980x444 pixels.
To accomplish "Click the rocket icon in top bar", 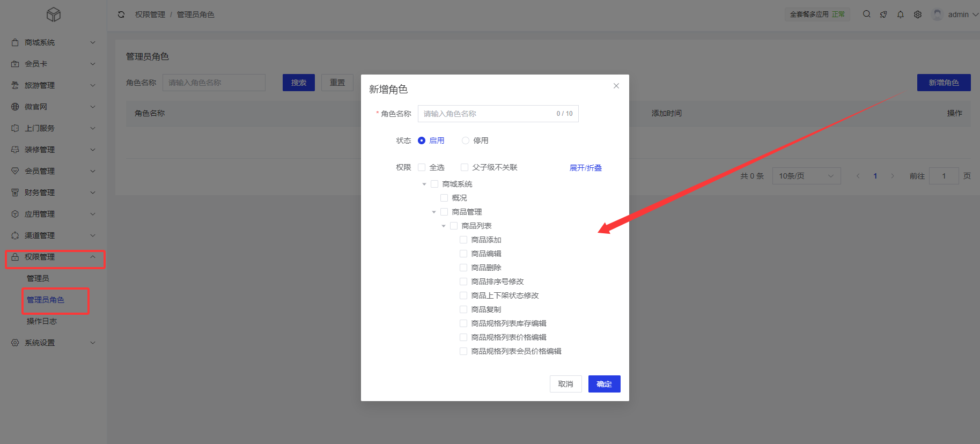I will click(x=883, y=14).
